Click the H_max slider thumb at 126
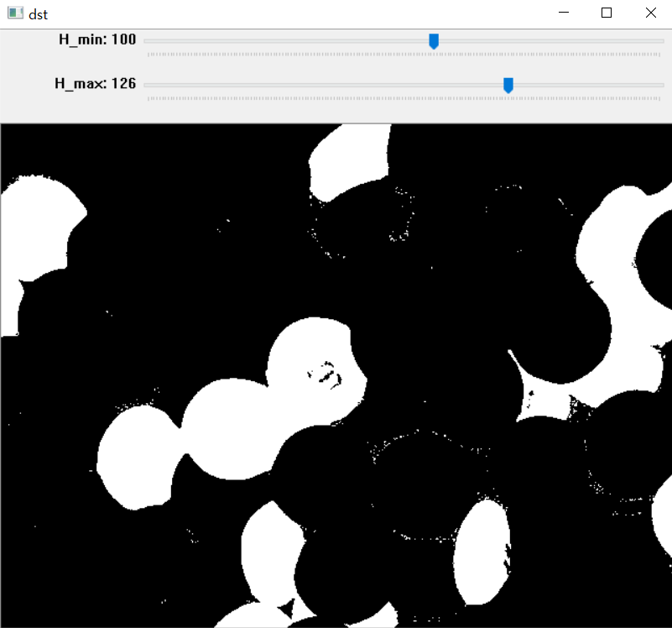Viewport: 672px width, 628px height. (508, 85)
